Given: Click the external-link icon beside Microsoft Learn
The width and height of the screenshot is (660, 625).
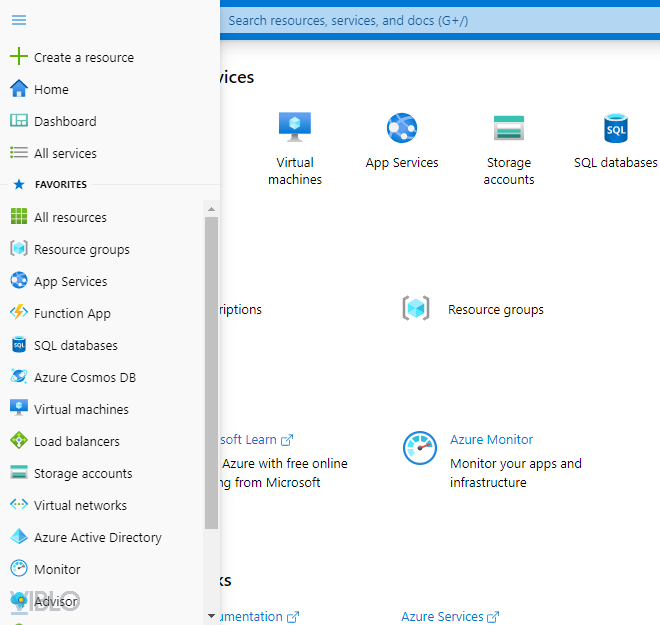Looking at the screenshot, I should pyautogui.click(x=287, y=440).
